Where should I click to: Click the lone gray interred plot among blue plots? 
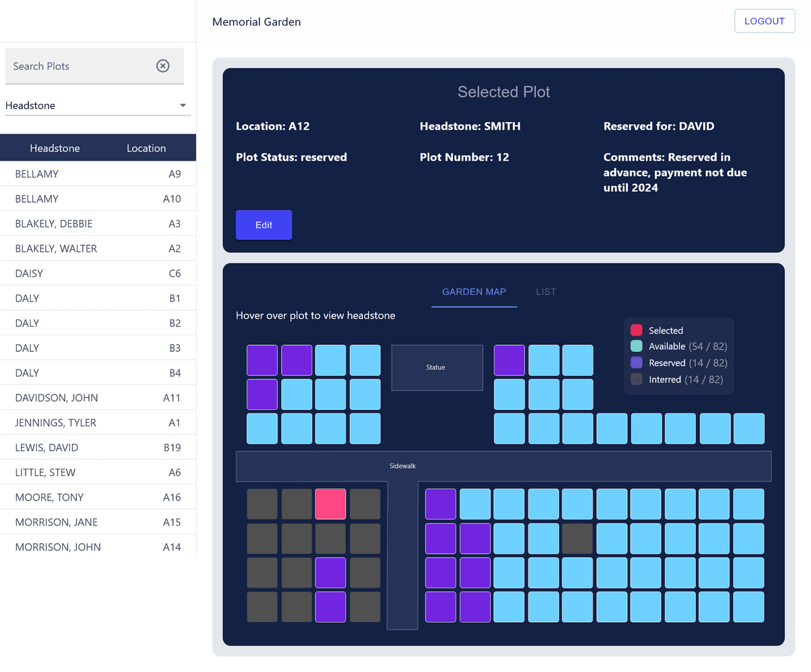578,539
